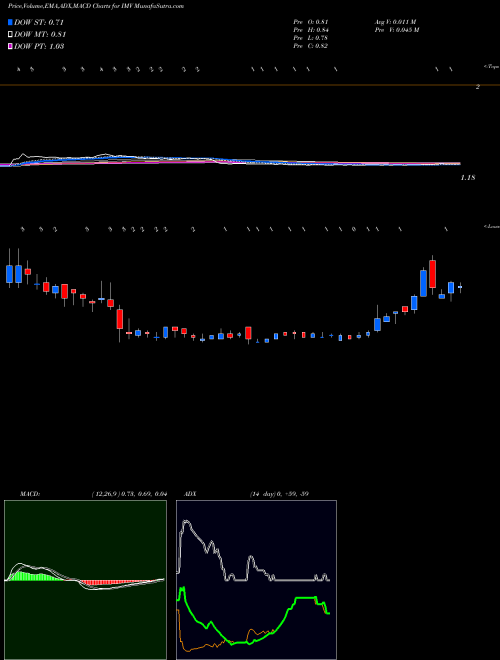The height and width of the screenshot is (660, 500).
Task: Click the 'MACD:' panel heading
Action: coord(30,494)
